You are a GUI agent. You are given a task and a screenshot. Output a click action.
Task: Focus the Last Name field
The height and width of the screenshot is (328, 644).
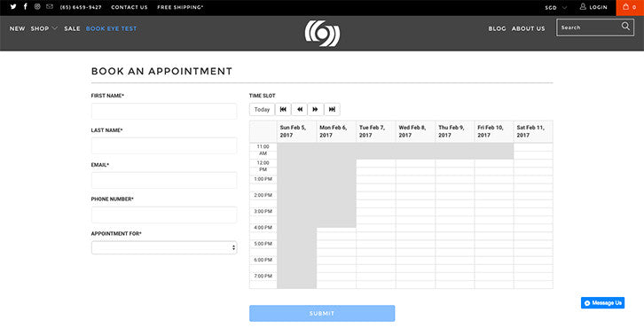(x=164, y=145)
